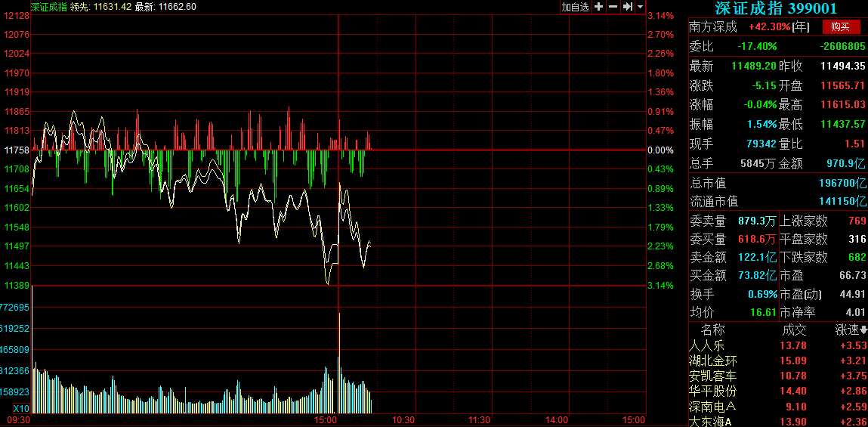Screen dimensions: 868x427
Task: Click the green 深证成指 chart legend label
Action: tap(48, 7)
